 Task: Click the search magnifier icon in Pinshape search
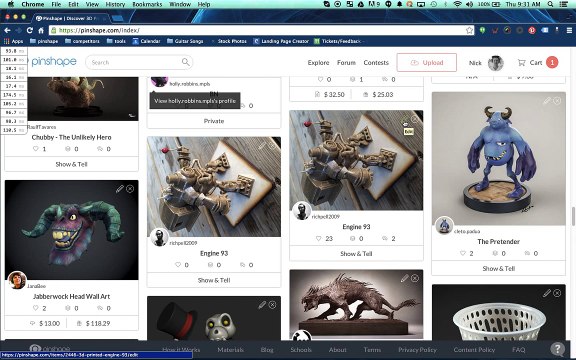coord(186,62)
